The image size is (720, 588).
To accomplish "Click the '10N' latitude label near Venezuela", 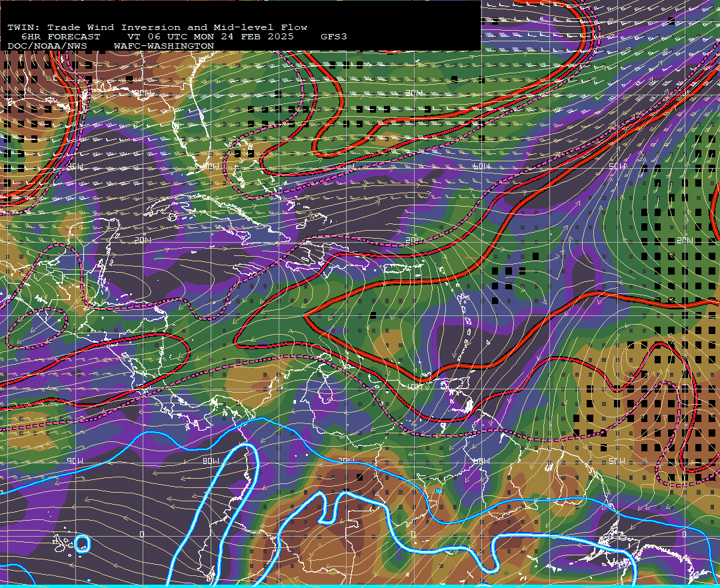I will pos(415,387).
